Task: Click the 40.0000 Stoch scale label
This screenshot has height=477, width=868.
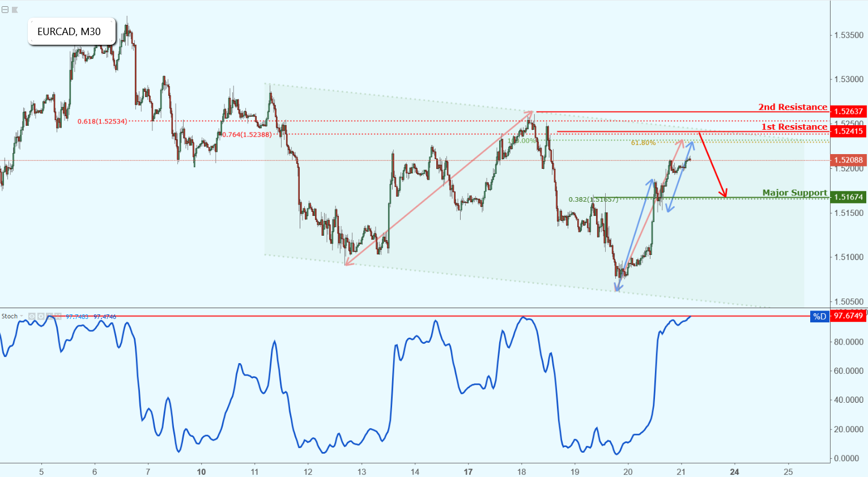Action: 849,400
